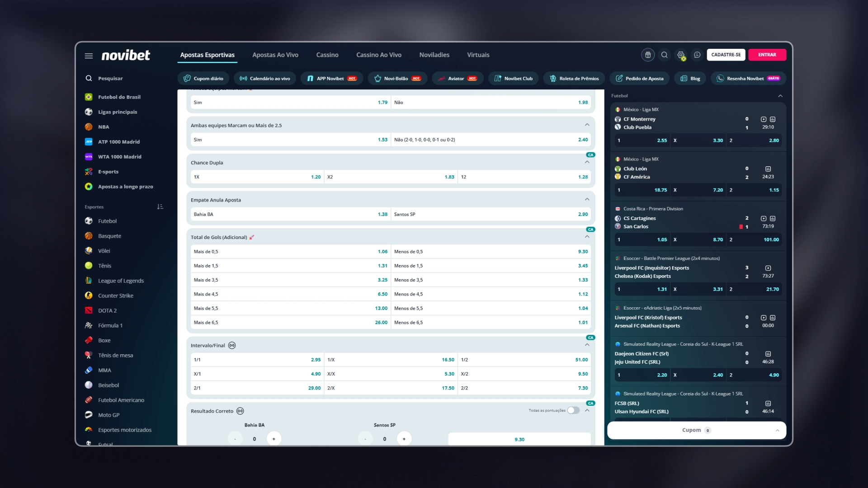Click the search magnifier icon in header
The image size is (868, 488).
click(x=664, y=55)
